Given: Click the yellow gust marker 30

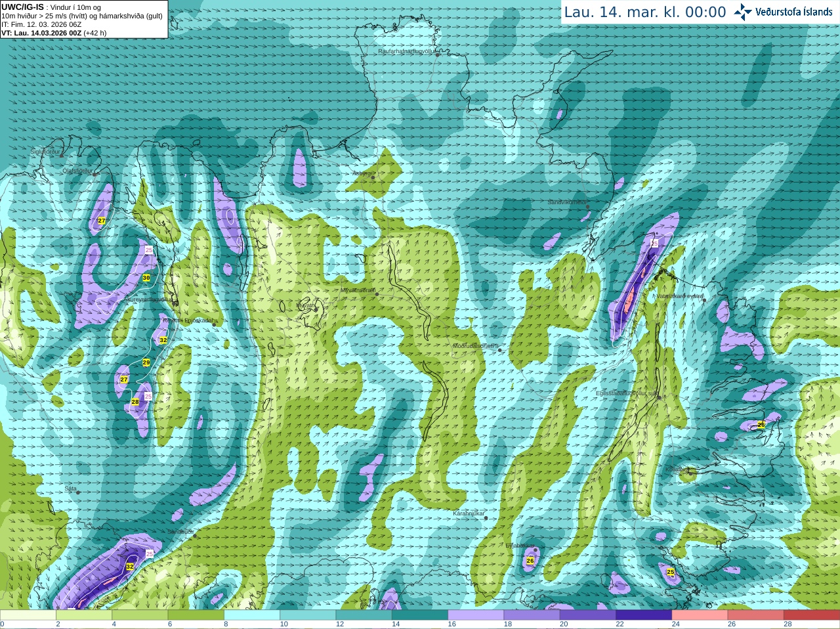Looking at the screenshot, I should [x=146, y=278].
